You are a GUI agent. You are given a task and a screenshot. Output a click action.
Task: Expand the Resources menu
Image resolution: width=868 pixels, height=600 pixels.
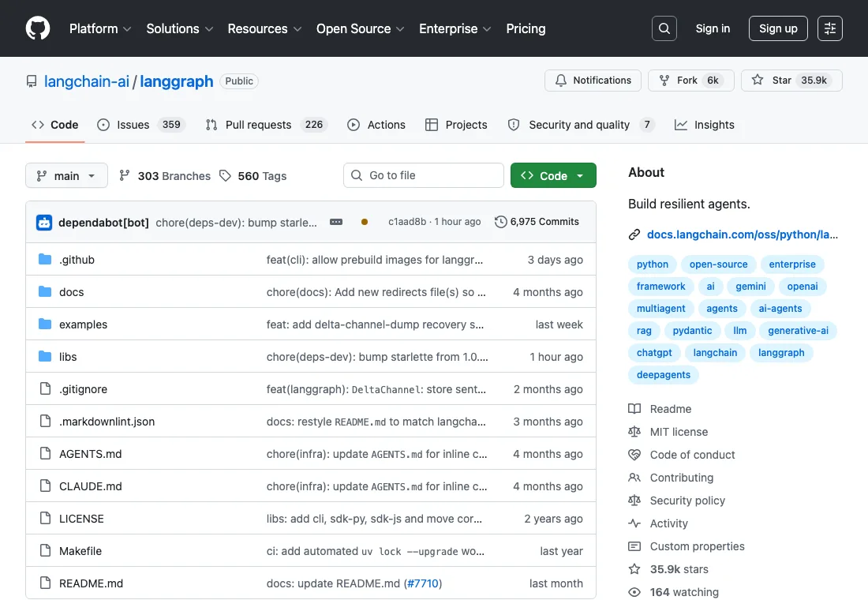coord(264,28)
